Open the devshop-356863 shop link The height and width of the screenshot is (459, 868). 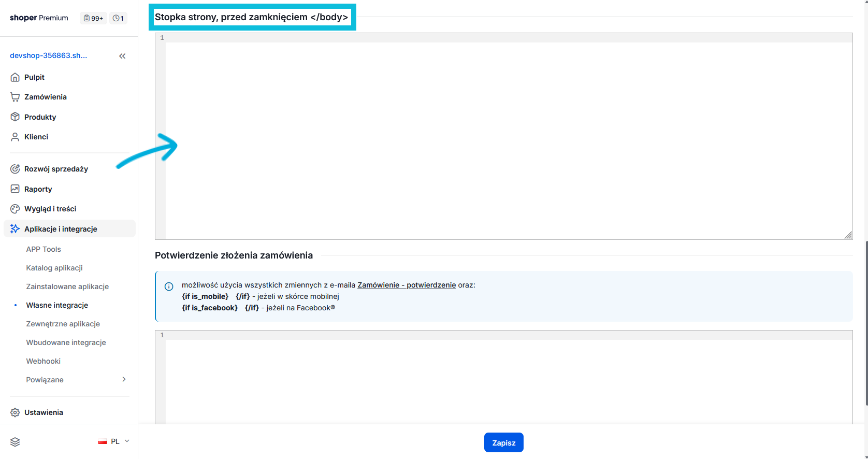[48, 55]
